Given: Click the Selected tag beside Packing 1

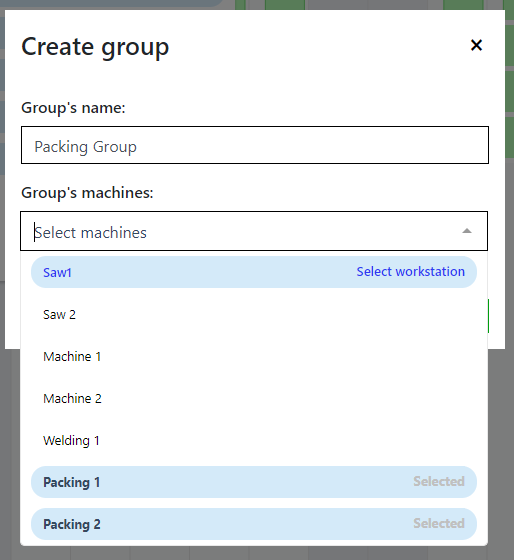Looking at the screenshot, I should [439, 481].
